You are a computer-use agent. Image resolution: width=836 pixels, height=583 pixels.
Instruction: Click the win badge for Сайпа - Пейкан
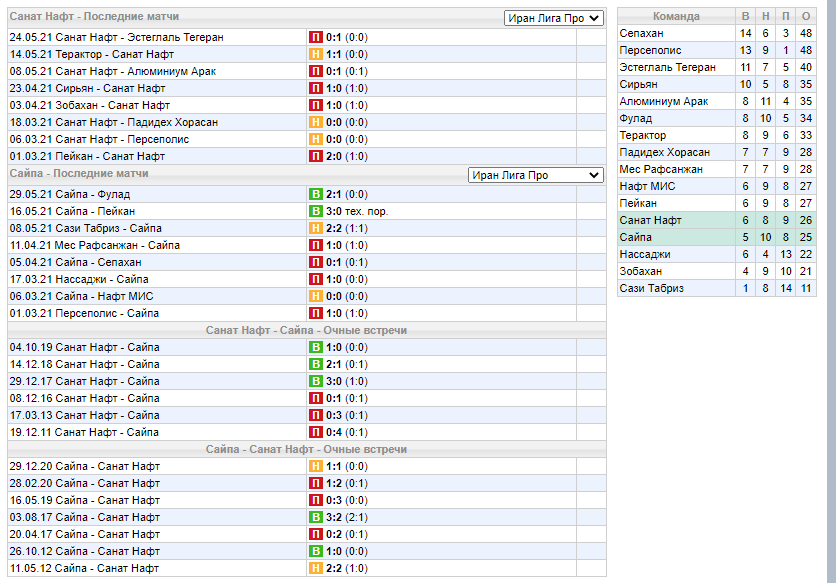pos(316,211)
